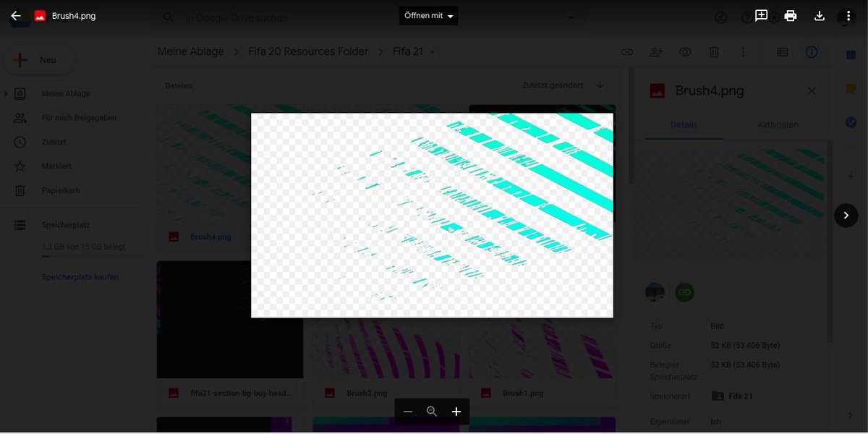
Task: Go to the next file with the right arrow
Action: click(x=846, y=216)
